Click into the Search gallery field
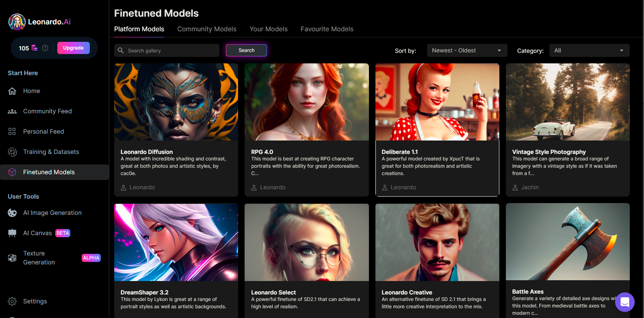 pyautogui.click(x=171, y=50)
